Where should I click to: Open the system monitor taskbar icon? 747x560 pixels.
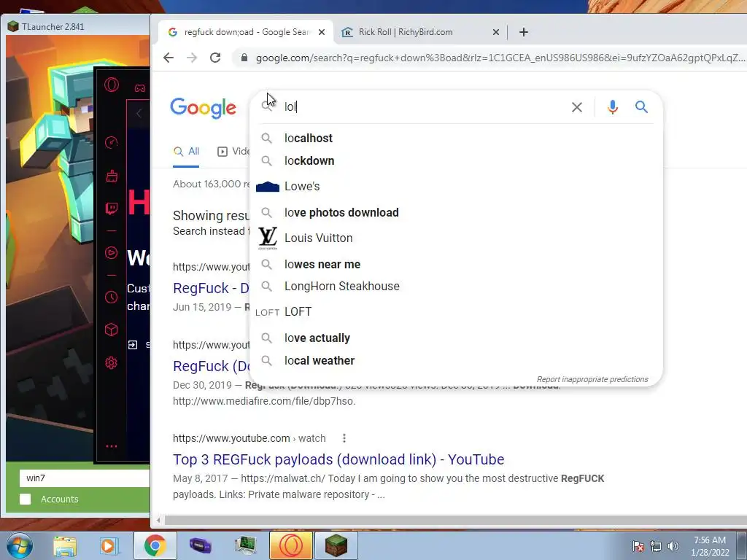(x=245, y=545)
